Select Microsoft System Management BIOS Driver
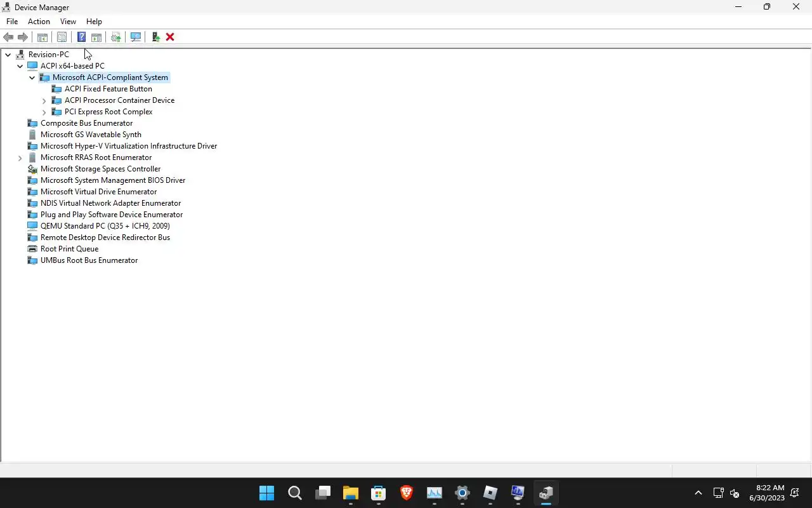 click(x=113, y=180)
